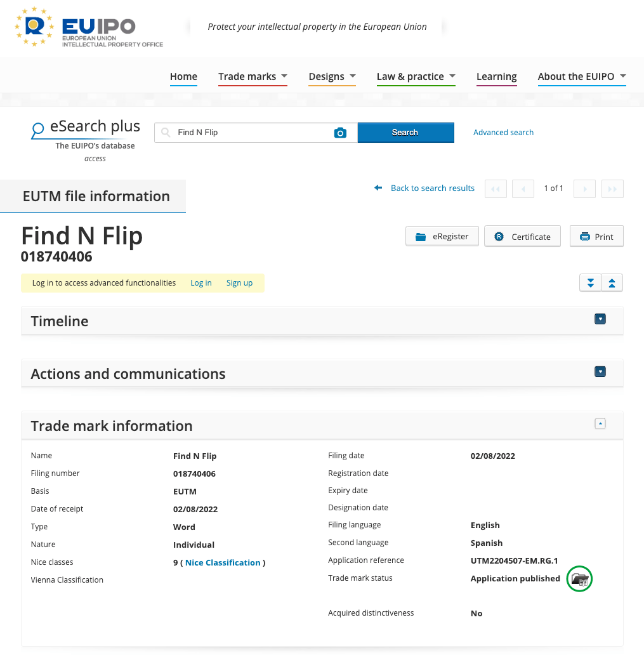Click the camera image search icon

(x=340, y=133)
